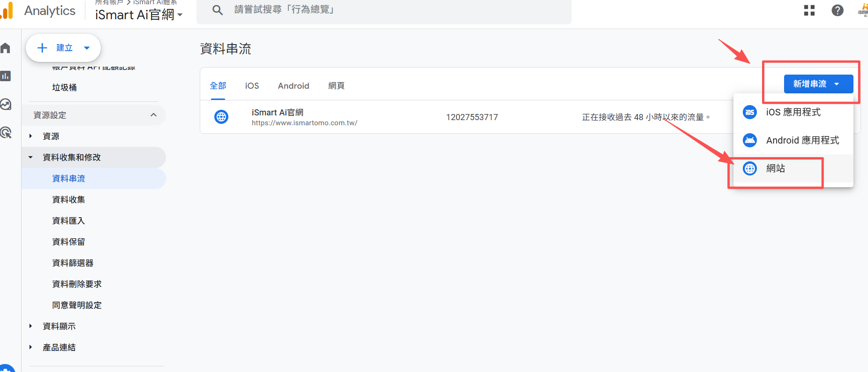Select iOS 應用程式 from stream menu
868x372 pixels.
click(793, 112)
